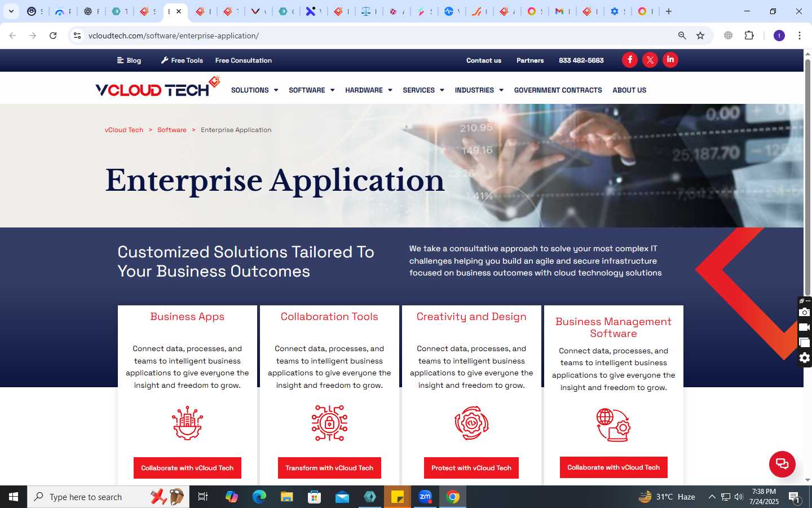Image resolution: width=812 pixels, height=508 pixels.
Task: Open Task View on taskbar
Action: coord(203,497)
